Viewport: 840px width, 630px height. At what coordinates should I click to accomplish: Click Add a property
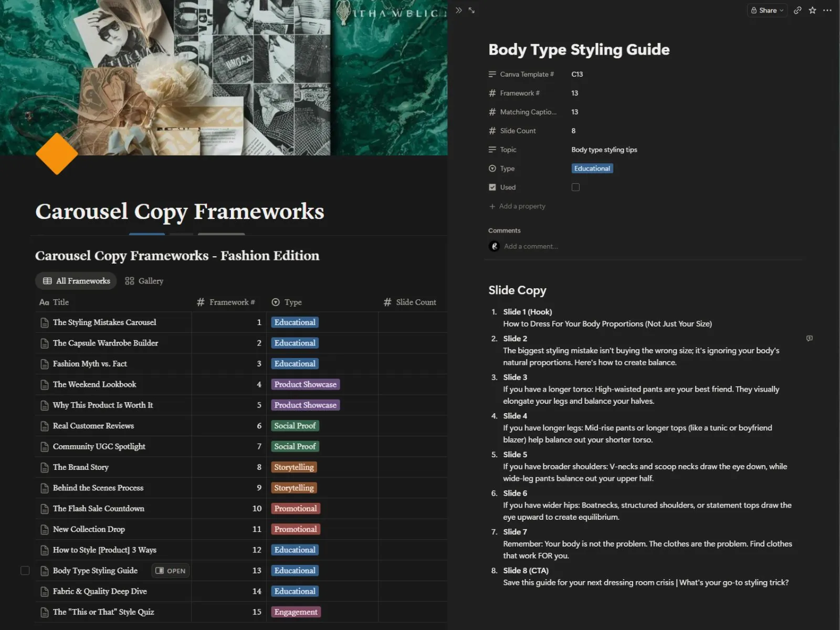(x=517, y=206)
